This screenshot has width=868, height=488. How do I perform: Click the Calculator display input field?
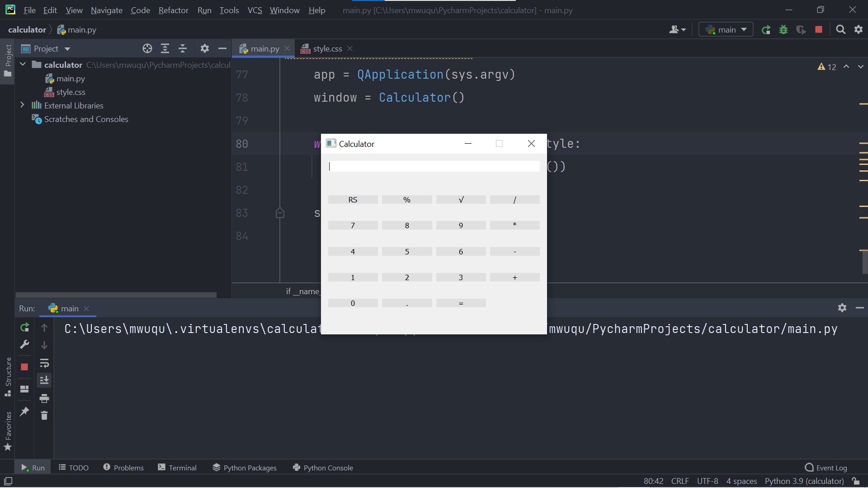click(434, 167)
